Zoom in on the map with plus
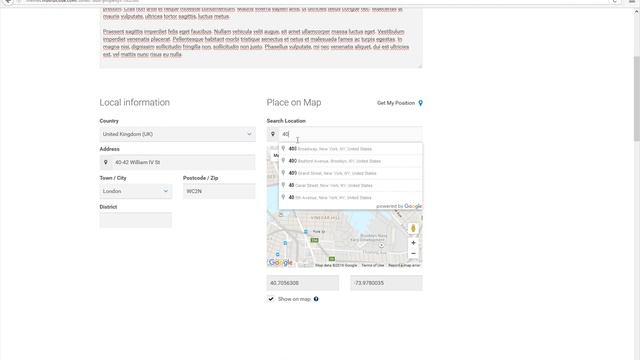 click(x=413, y=243)
